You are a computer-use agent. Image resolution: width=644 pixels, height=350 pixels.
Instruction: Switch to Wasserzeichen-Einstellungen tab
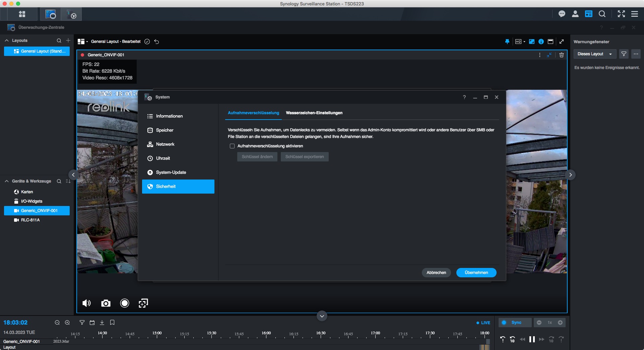click(x=314, y=113)
